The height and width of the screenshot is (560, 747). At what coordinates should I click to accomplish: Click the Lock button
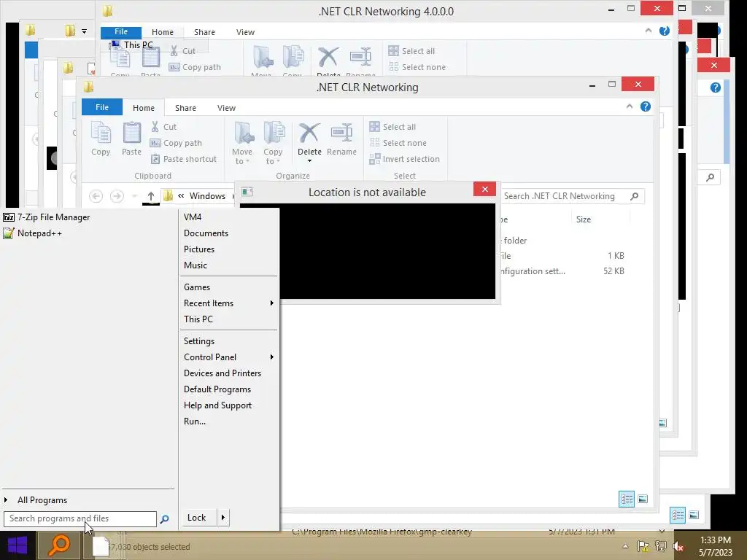tap(200, 518)
